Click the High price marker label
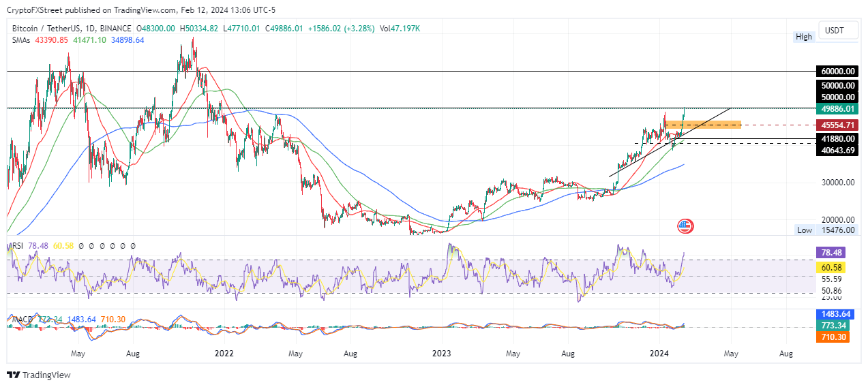868x387 pixels. click(x=804, y=37)
